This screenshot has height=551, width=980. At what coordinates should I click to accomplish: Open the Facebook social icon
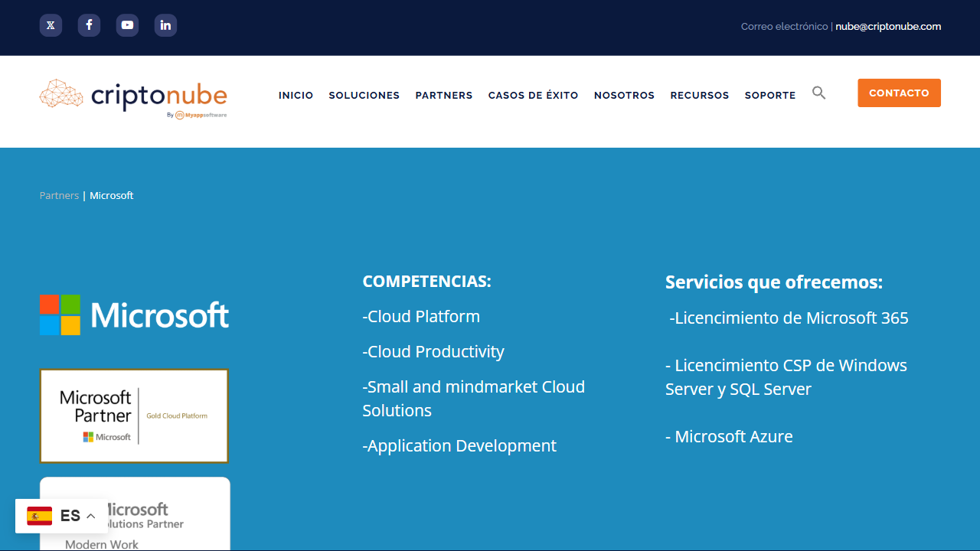tap(89, 25)
